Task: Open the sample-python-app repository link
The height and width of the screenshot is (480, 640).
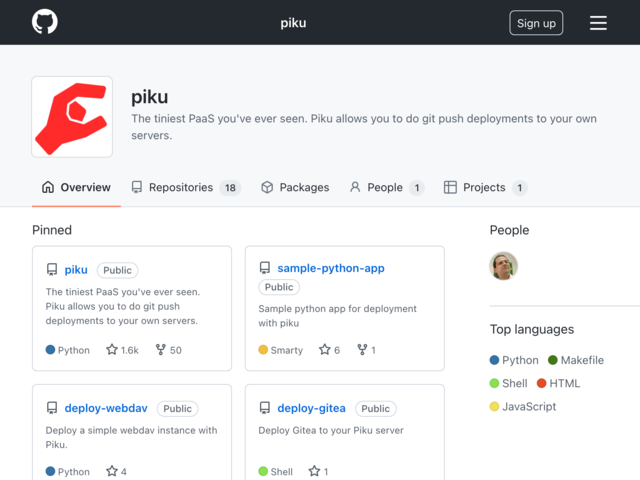Action: click(331, 268)
